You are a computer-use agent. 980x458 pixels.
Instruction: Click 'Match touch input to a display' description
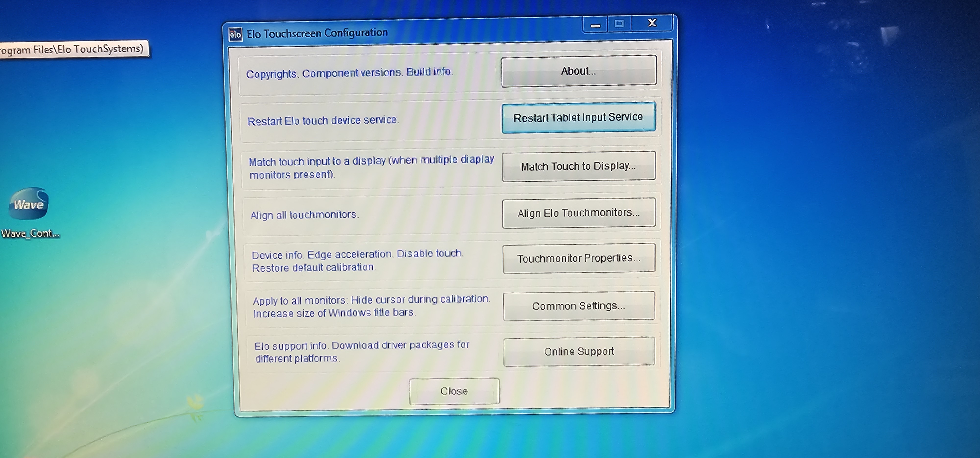point(371,167)
